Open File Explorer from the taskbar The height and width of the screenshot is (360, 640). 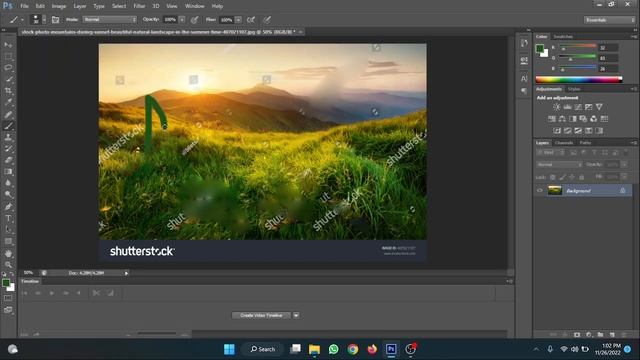pos(314,349)
